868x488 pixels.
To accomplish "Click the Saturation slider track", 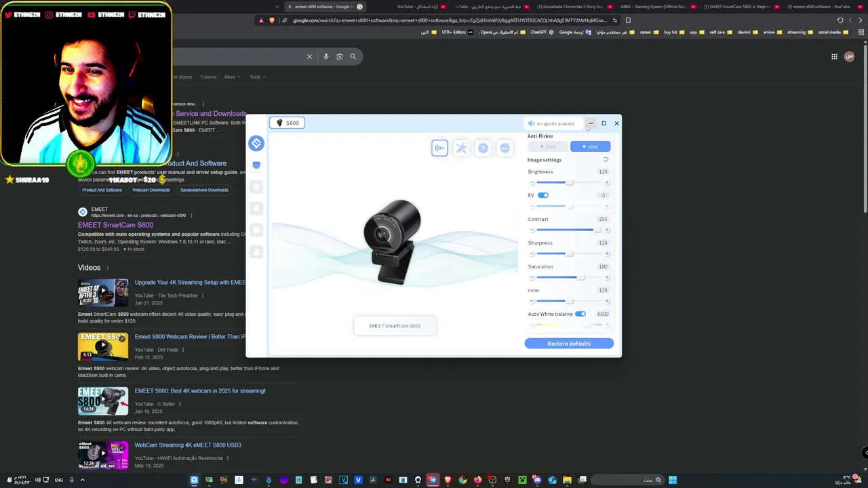I will 569,278.
